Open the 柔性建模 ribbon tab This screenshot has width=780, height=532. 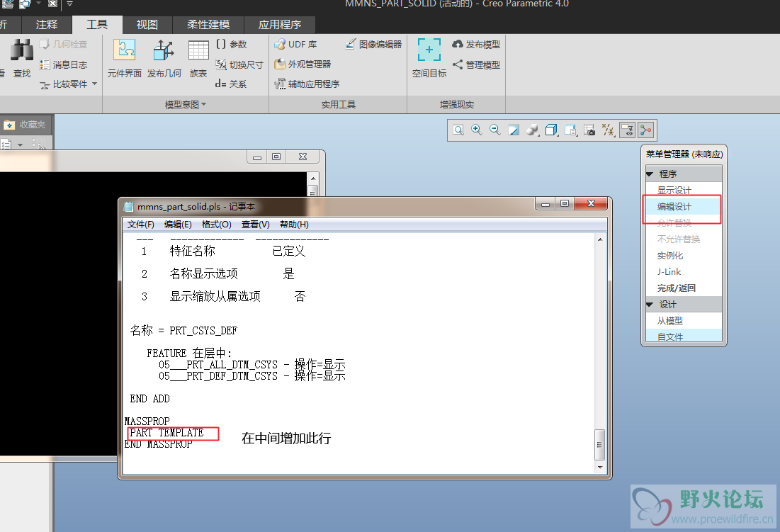208,24
